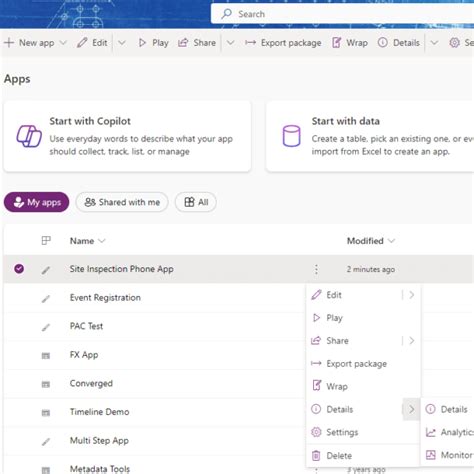Open the FX App entry

pos(84,355)
